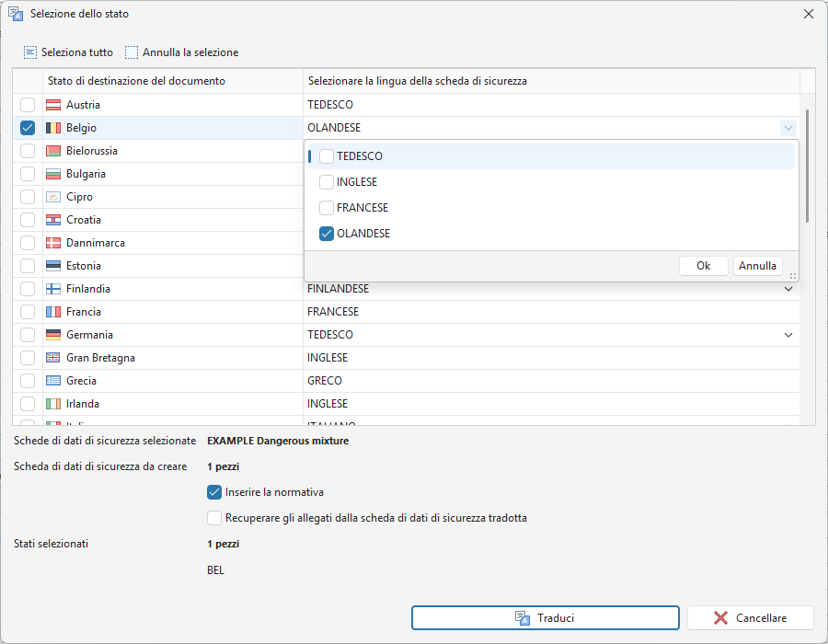The height and width of the screenshot is (644, 828).
Task: Click Annulla in the language popup
Action: [757, 266]
